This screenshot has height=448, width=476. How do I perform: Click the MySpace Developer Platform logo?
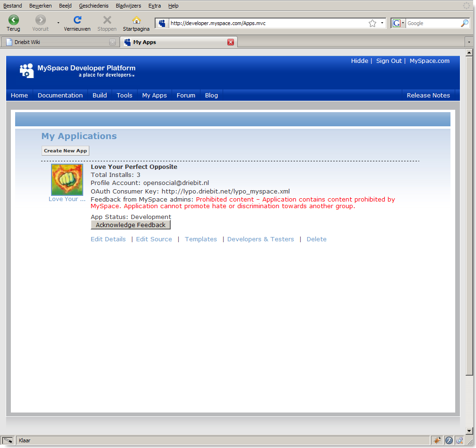(78, 70)
